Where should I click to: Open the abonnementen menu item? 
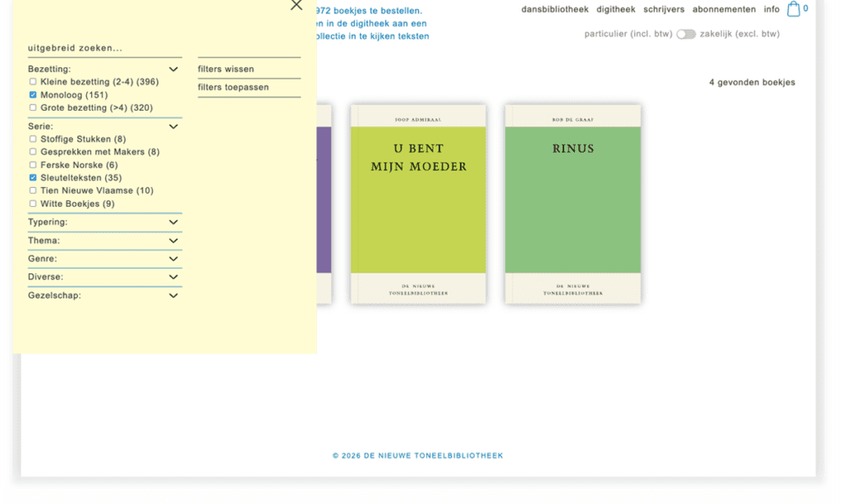(724, 10)
